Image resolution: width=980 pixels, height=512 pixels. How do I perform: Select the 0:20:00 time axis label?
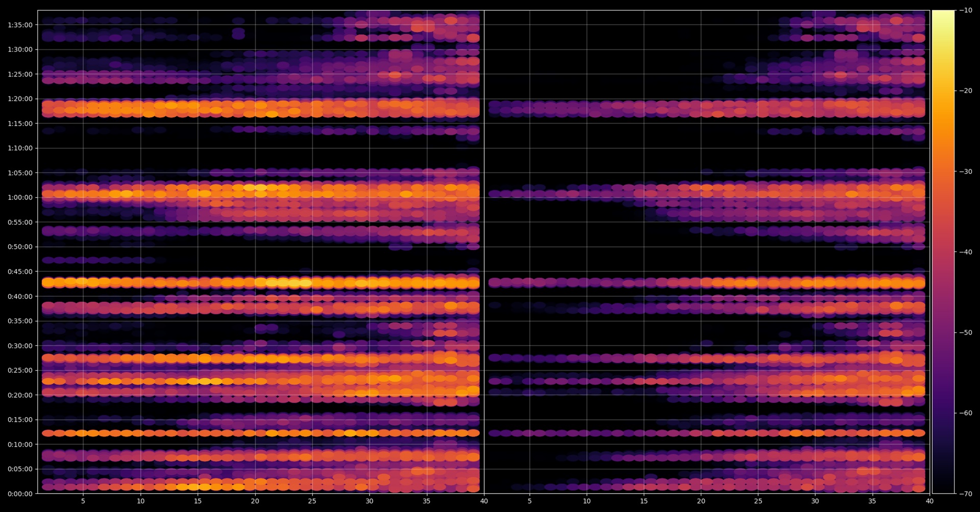point(20,395)
